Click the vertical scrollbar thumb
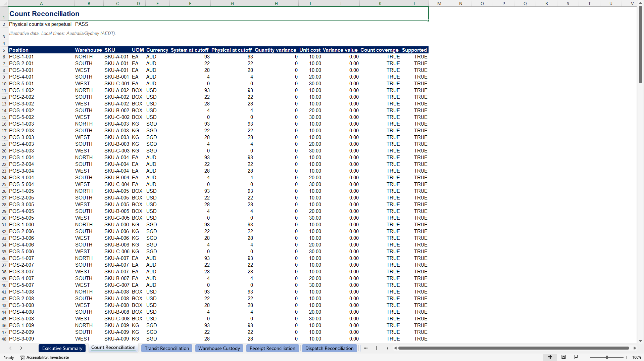 click(640, 45)
